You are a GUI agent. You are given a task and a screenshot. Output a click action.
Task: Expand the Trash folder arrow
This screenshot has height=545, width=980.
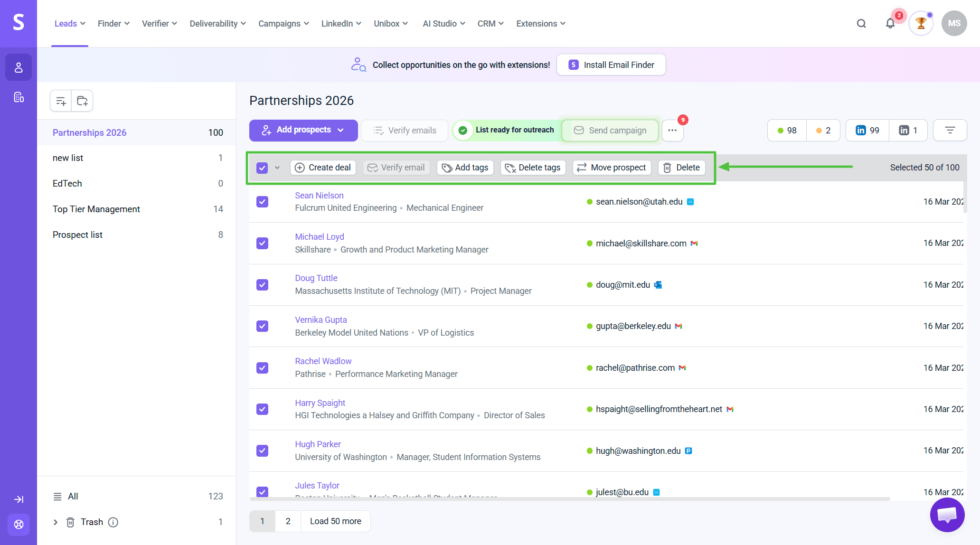click(56, 522)
